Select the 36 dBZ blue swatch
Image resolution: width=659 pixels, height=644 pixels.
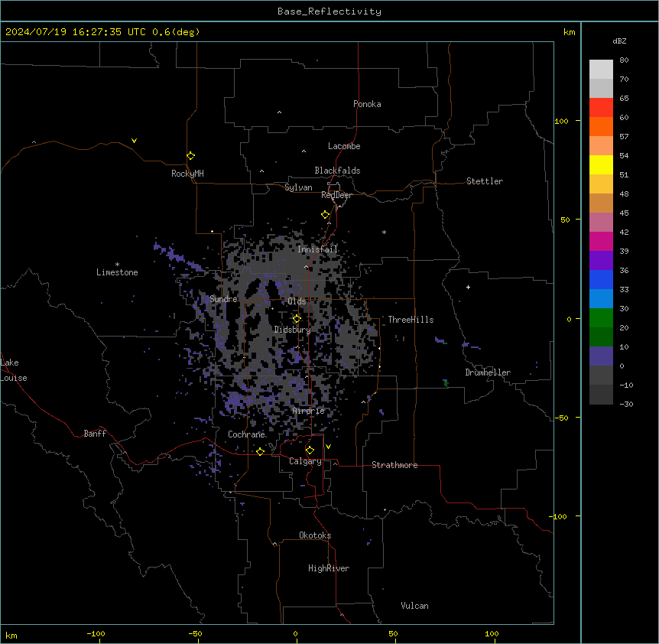pos(601,279)
